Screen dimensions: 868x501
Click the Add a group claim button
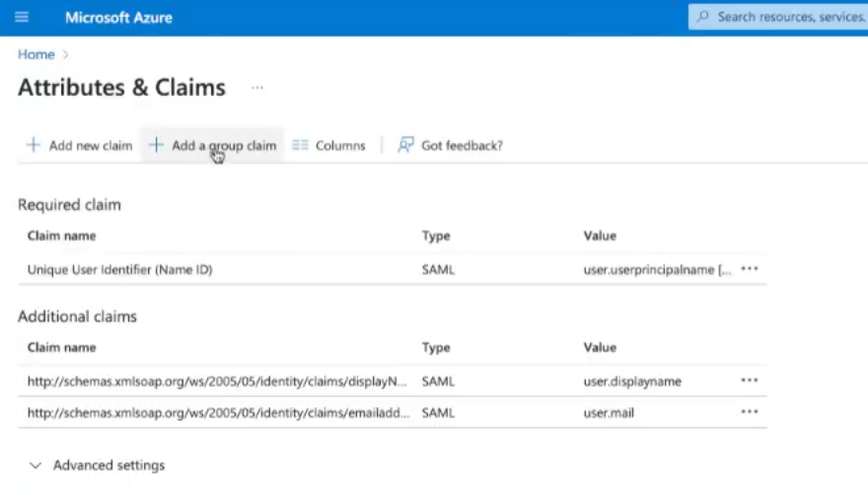pyautogui.click(x=212, y=145)
